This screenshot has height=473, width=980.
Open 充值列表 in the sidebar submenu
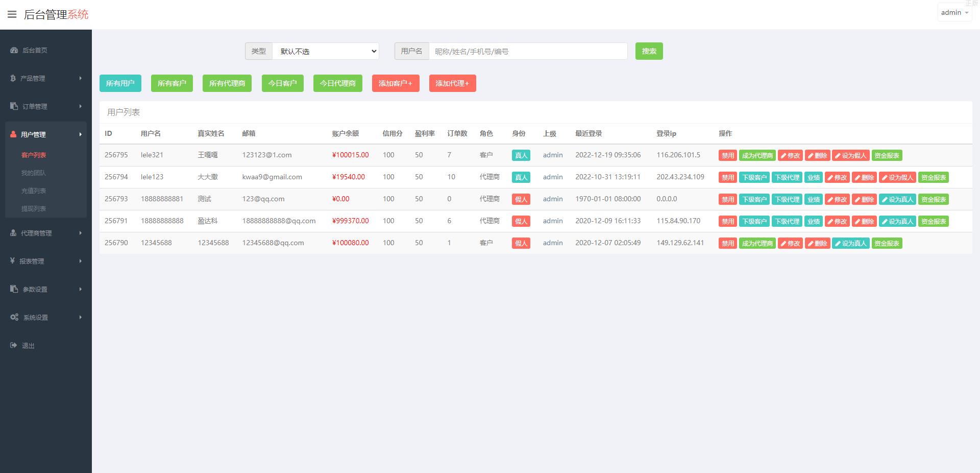tap(34, 191)
